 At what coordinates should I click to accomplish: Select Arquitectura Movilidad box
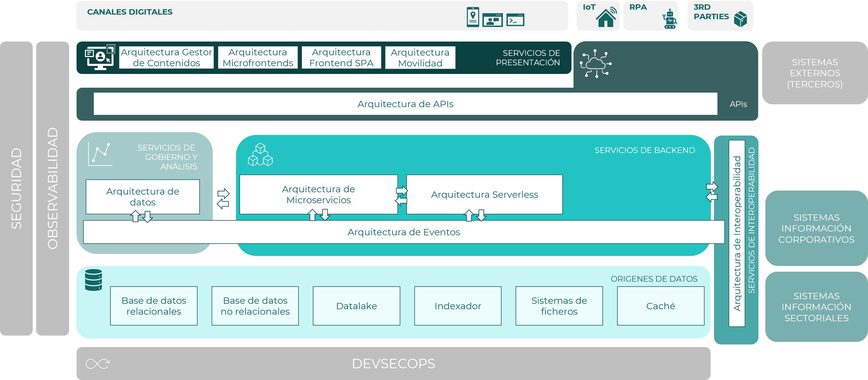click(x=420, y=58)
